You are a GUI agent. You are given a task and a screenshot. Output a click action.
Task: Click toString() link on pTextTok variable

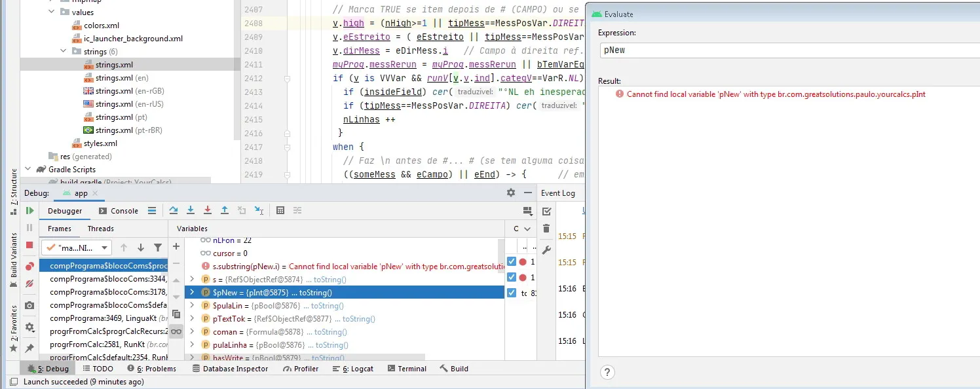pyautogui.click(x=359, y=319)
